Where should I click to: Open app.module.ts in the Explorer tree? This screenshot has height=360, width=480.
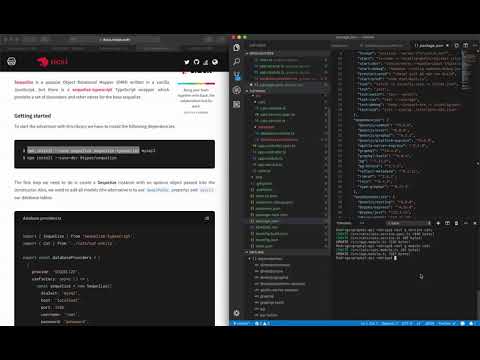point(269,158)
